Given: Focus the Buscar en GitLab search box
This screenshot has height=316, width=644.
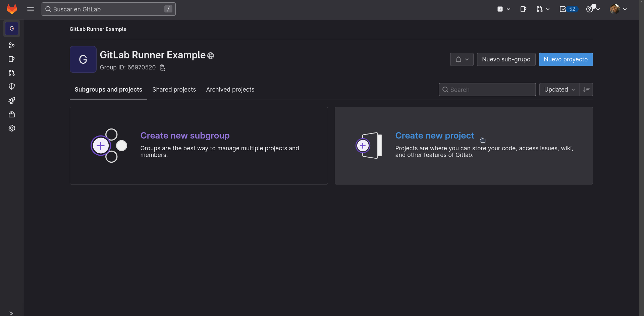Looking at the screenshot, I should [x=108, y=9].
